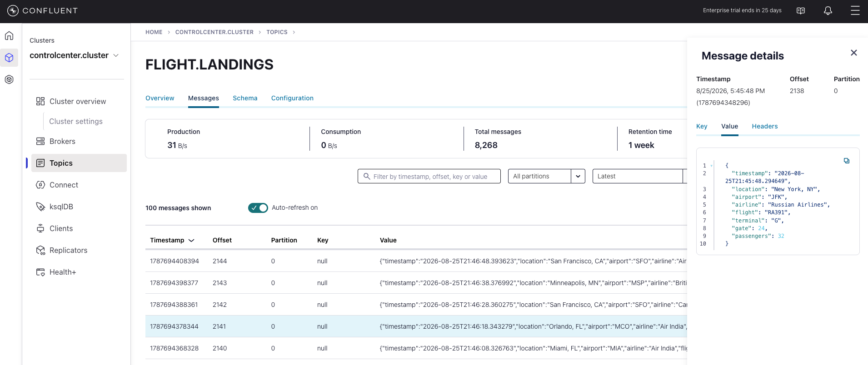The width and height of the screenshot is (868, 365).
Task: Click the ksqlDB icon
Action: click(40, 207)
